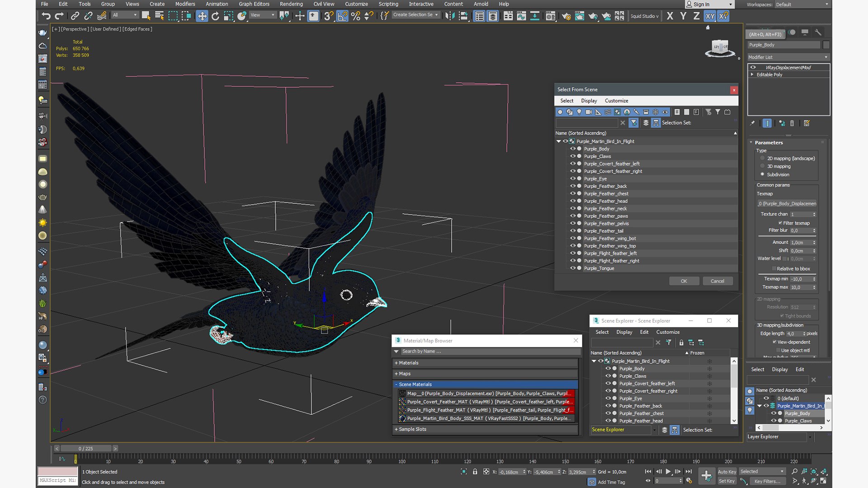Open the Rendering menu
This screenshot has height=488, width=868.
(x=291, y=4)
